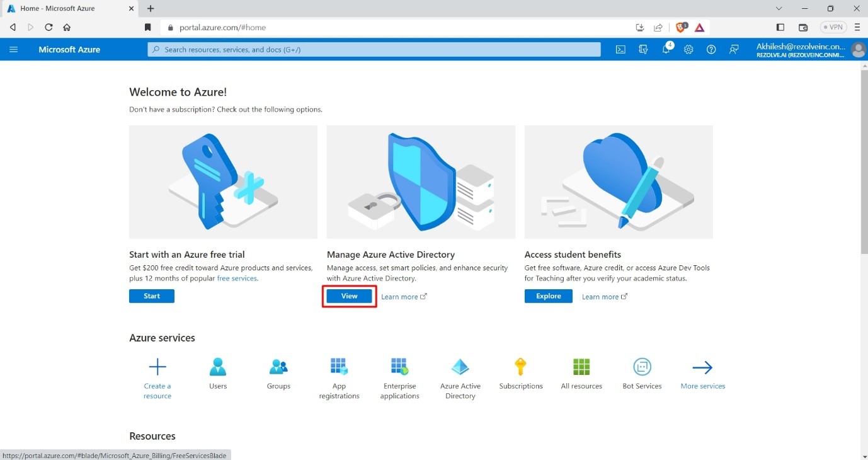This screenshot has width=868, height=460.
Task: Open browser main menu icon
Action: click(857, 27)
